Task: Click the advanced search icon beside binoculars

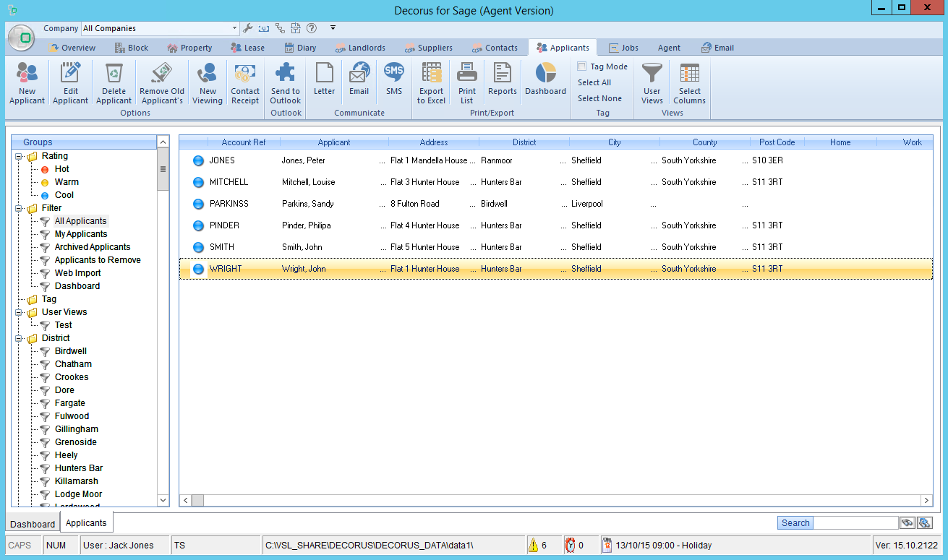Action: 923,523
